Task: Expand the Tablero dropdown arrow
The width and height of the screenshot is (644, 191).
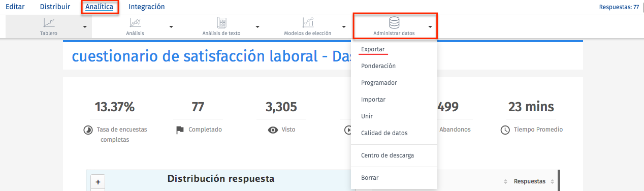Action: [x=85, y=26]
